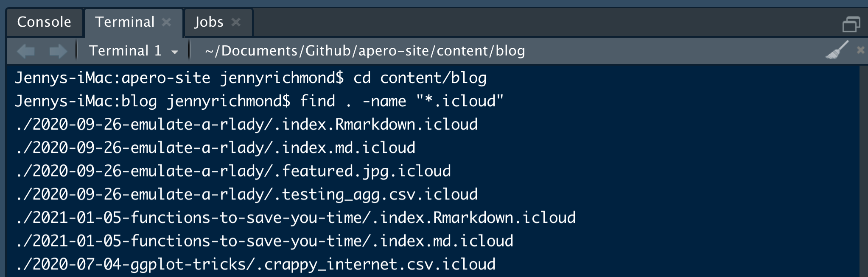868x277 pixels.
Task: Close the current terminal using the x icon
Action: tap(861, 50)
